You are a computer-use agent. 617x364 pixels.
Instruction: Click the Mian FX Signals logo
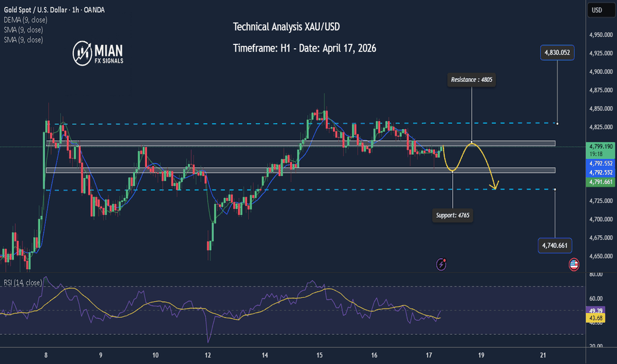click(98, 54)
